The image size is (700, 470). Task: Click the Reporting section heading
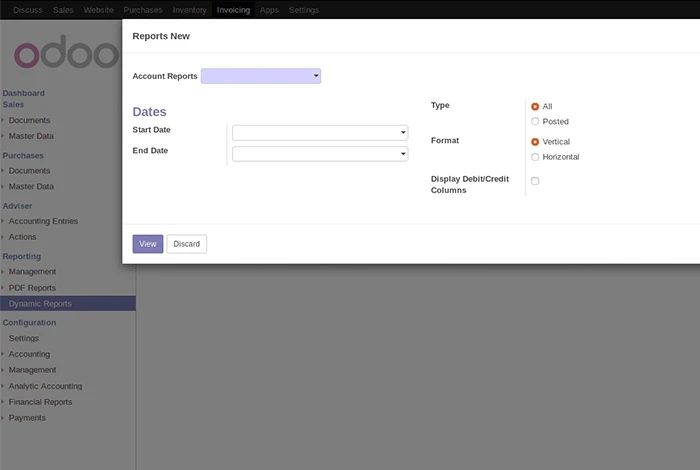(x=22, y=257)
